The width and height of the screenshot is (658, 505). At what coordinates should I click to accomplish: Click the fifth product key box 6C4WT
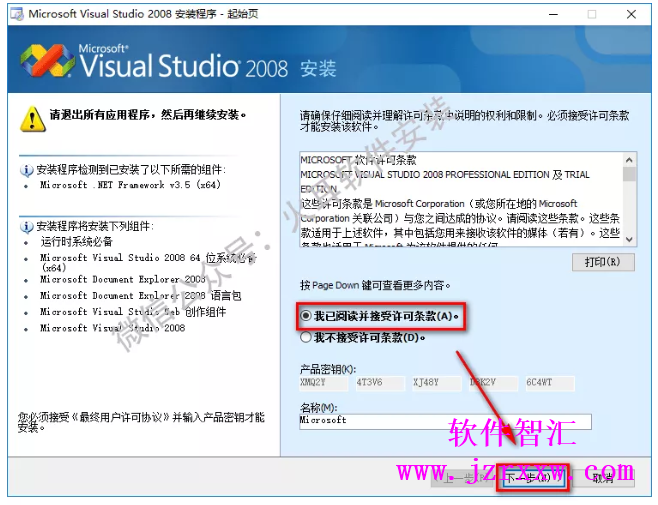click(x=550, y=383)
